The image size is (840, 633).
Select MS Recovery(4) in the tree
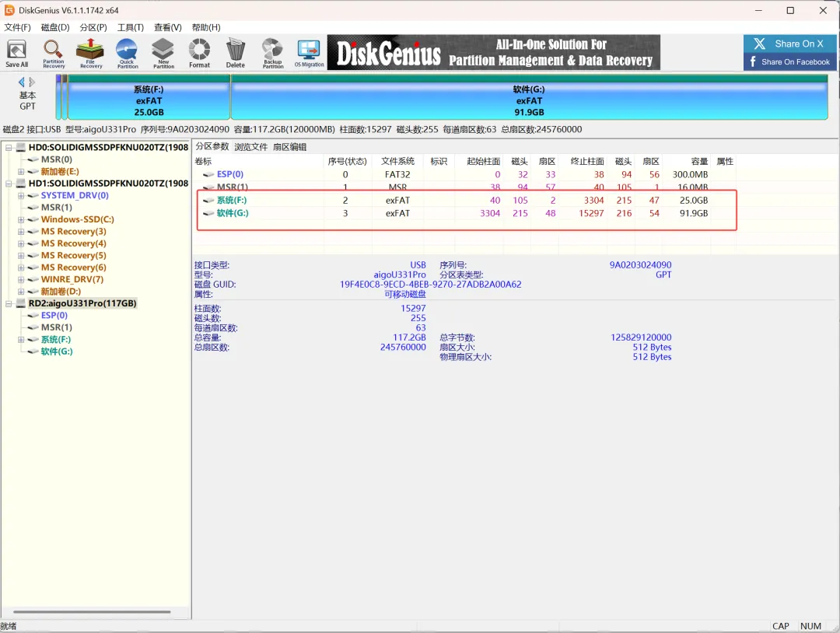(x=73, y=243)
